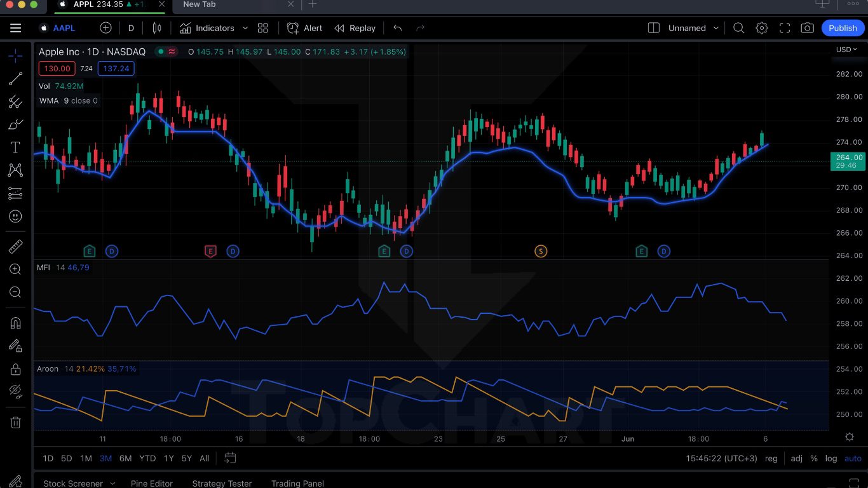Select the crosshair cursor tool
This screenshot has height=488, width=868.
pyautogui.click(x=15, y=55)
